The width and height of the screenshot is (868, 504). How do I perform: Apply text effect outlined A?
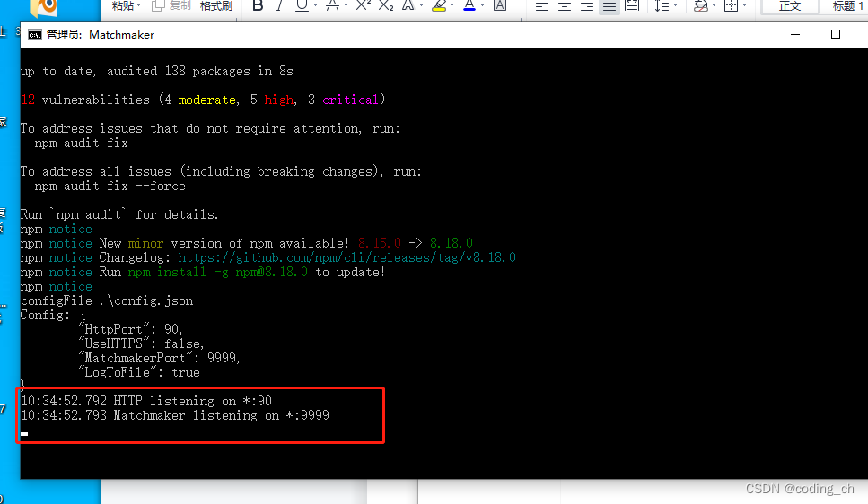pyautogui.click(x=408, y=5)
